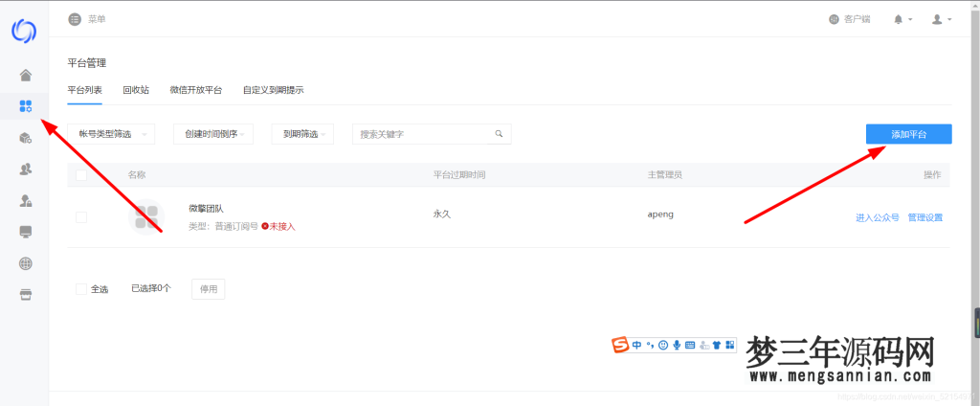Viewport: 980px width, 406px height.
Task: Switch to the 平台列表 tab
Action: (85, 90)
